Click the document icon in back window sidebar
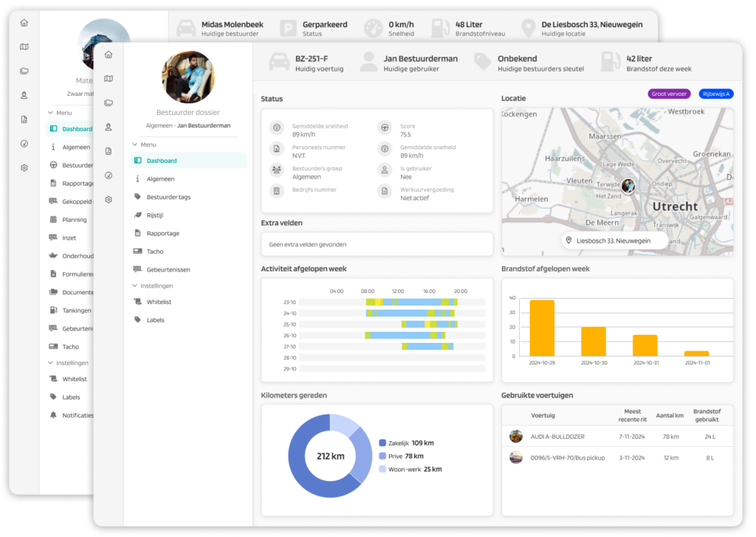756x537 pixels. click(x=24, y=119)
